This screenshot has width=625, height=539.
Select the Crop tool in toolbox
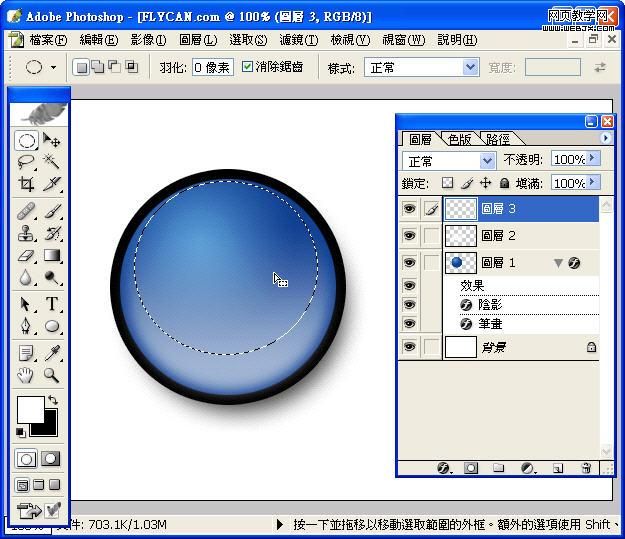tap(27, 184)
